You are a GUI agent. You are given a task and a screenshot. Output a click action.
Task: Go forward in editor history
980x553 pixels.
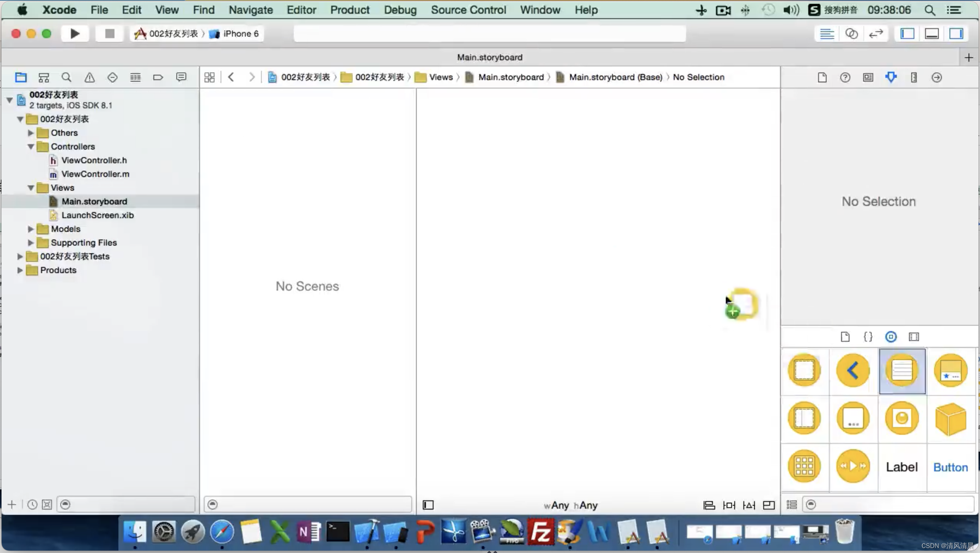click(251, 77)
